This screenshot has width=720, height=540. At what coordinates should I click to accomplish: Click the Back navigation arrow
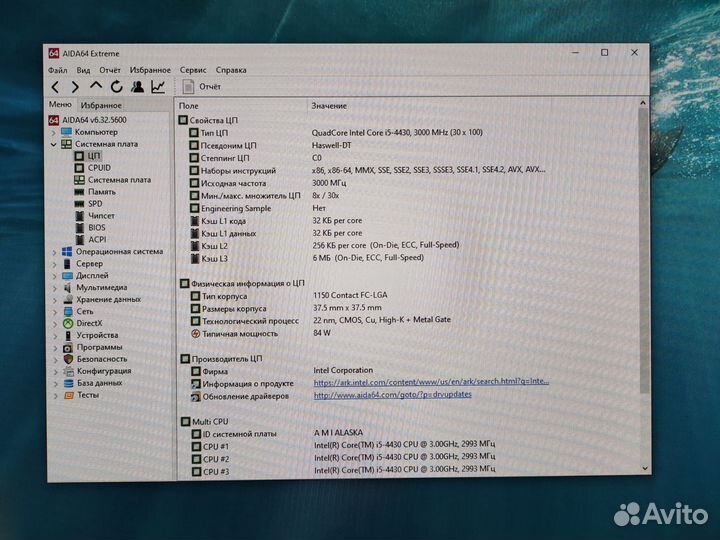coord(55,86)
